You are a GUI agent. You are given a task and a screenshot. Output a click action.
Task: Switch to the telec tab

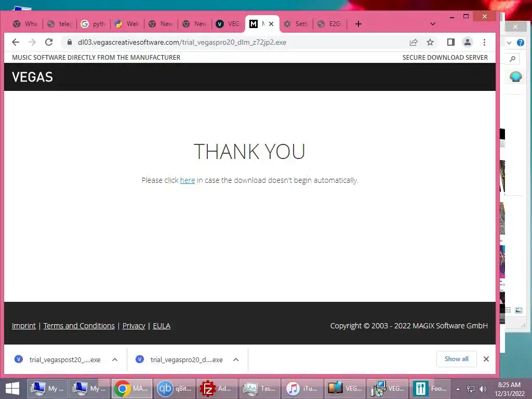pos(60,24)
